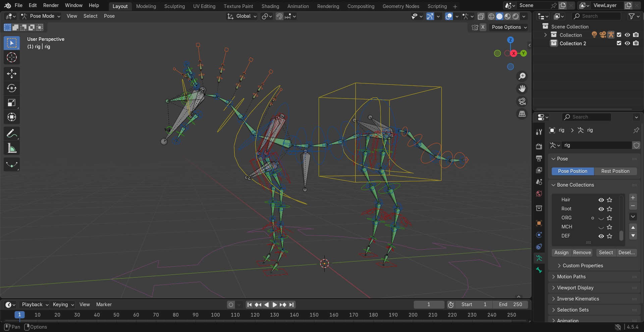The height and width of the screenshot is (332, 644).
Task: Select the Annotate pencil tool
Action: [x=12, y=134]
